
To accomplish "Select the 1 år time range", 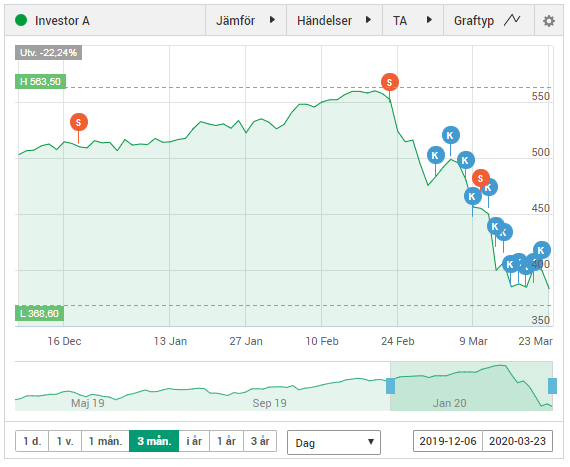I will click(227, 441).
